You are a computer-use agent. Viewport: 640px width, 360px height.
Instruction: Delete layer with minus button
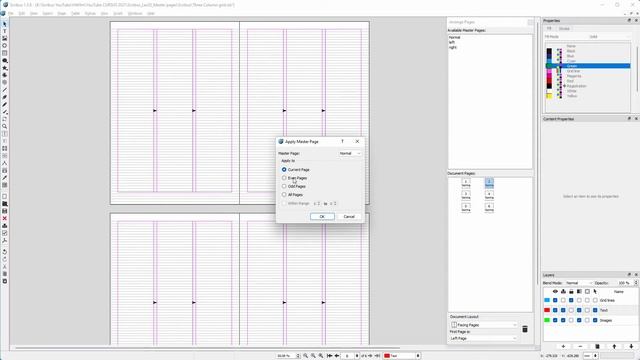(580, 347)
